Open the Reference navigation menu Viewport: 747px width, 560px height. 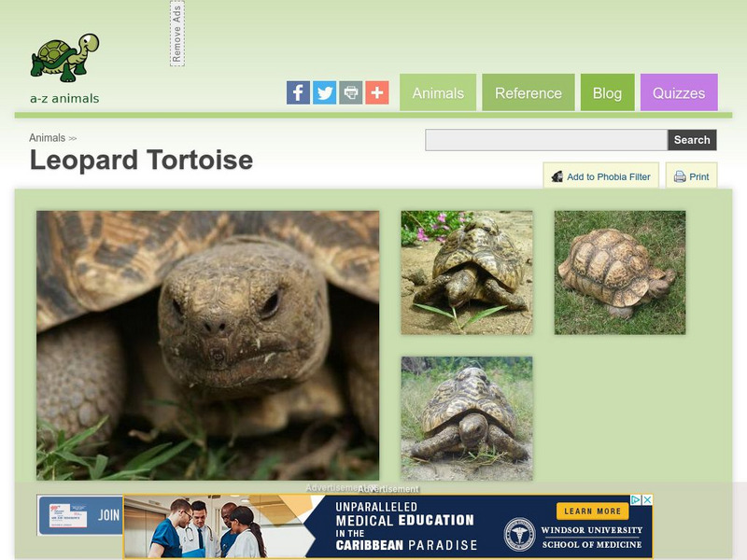pyautogui.click(x=529, y=92)
